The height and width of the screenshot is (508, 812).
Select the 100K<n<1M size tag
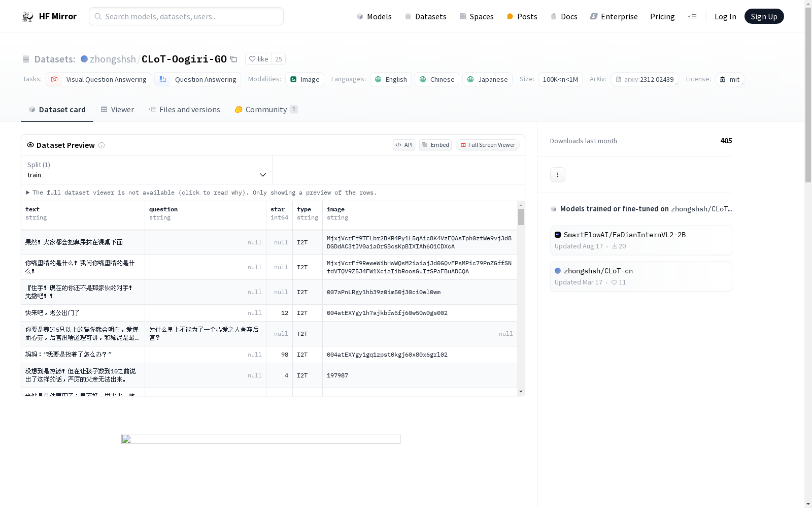coord(560,79)
